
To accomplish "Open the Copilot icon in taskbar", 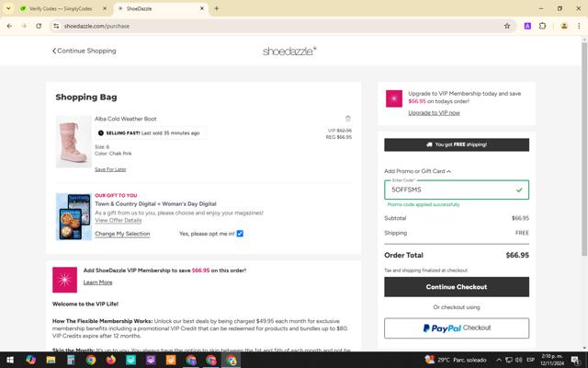I will point(30,360).
